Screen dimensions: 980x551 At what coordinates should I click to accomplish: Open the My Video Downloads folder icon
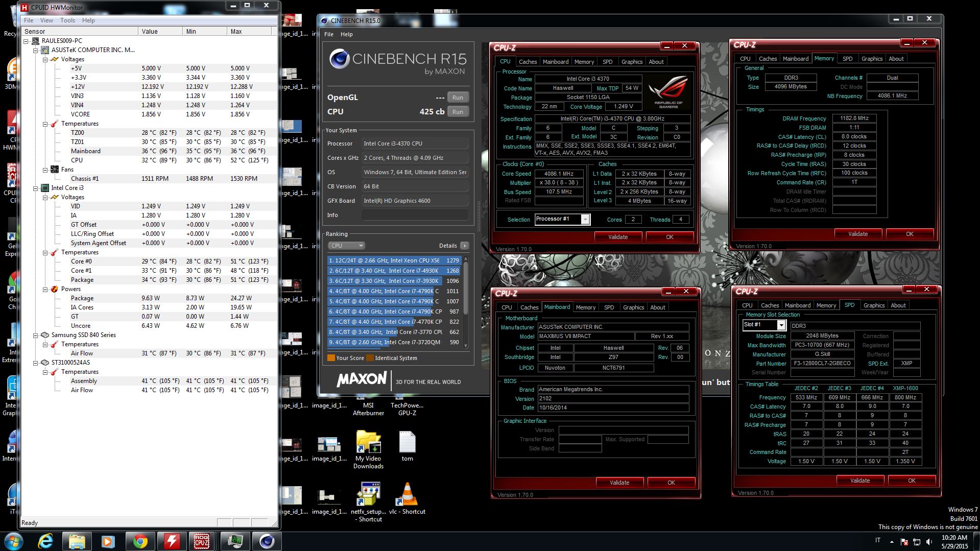[368, 442]
